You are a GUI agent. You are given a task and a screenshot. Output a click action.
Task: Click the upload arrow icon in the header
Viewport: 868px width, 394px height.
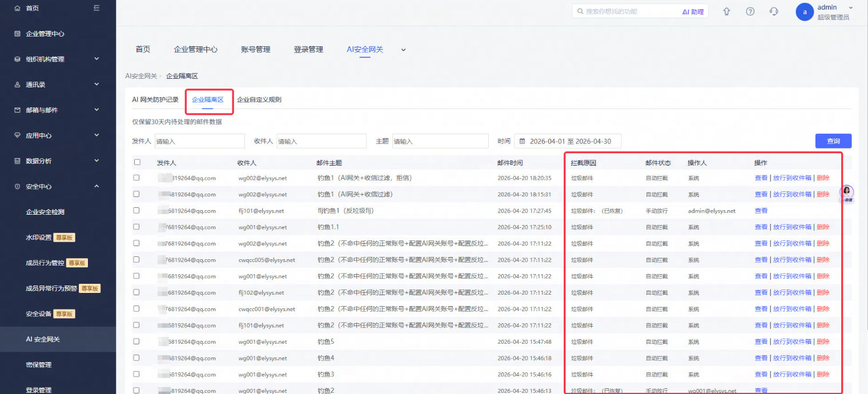726,11
